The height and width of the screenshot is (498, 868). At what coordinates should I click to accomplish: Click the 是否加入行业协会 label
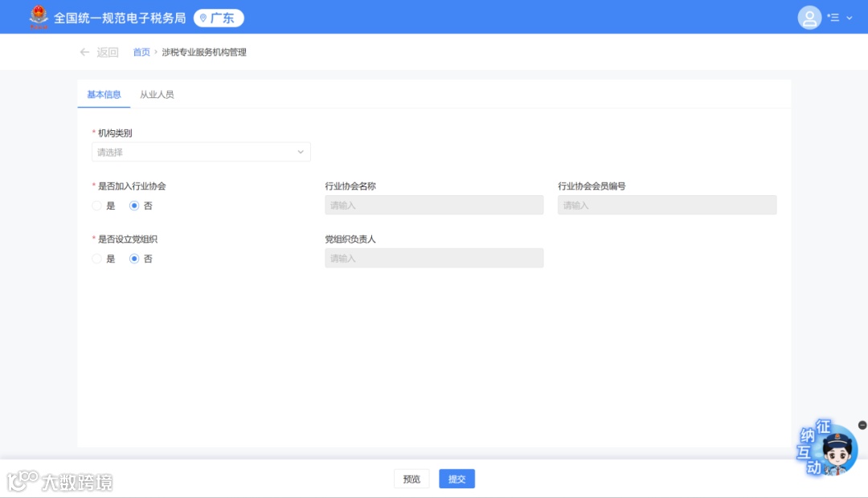tap(132, 186)
